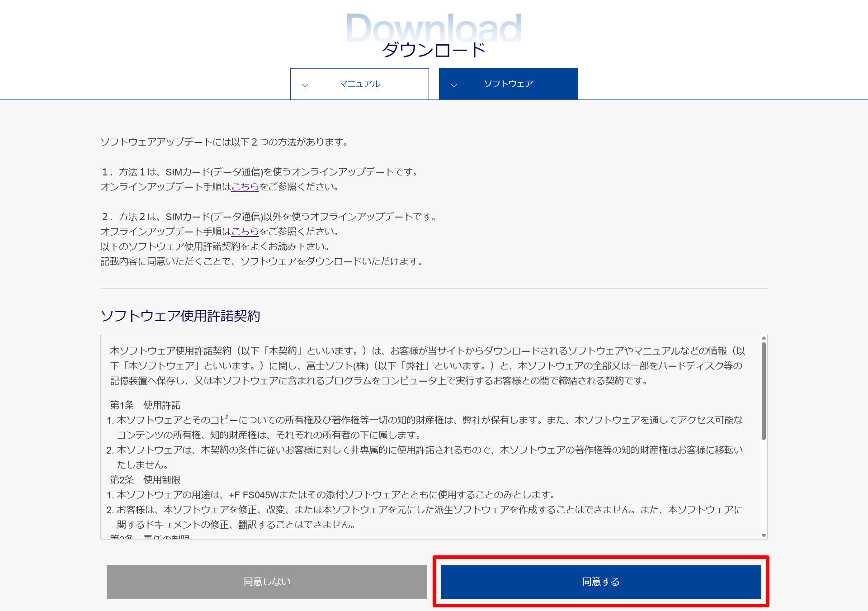Click the ダウンロード page title
Viewport: 868px width, 611px height.
point(434,50)
